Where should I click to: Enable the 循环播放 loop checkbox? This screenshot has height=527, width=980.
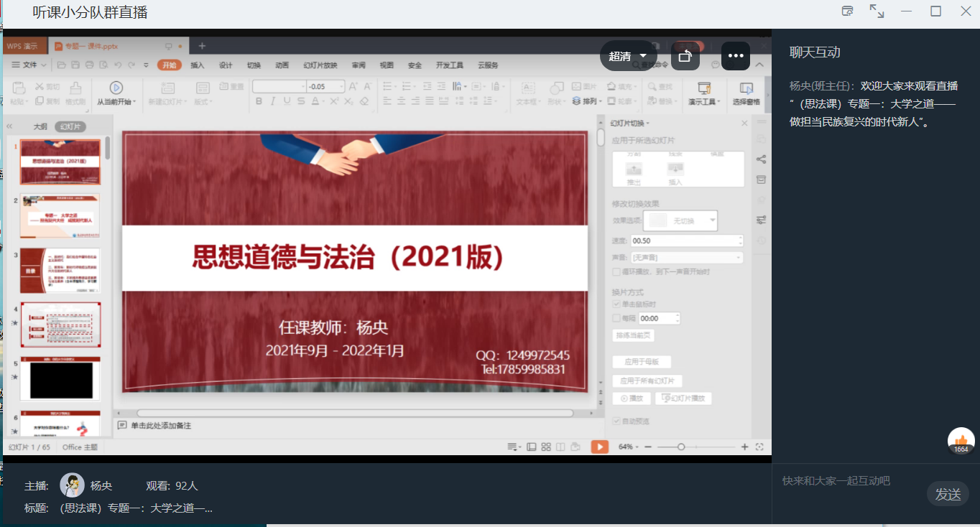pyautogui.click(x=616, y=272)
